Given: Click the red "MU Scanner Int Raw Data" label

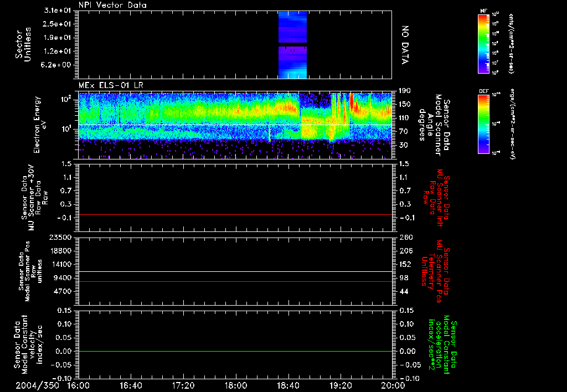Looking at the screenshot, I should 436,198.
